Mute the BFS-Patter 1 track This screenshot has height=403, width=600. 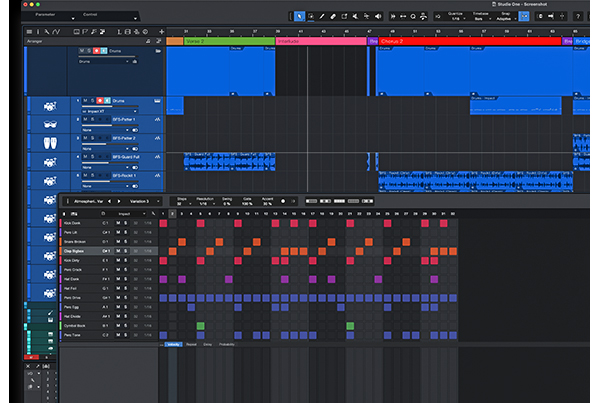[x=85, y=119]
